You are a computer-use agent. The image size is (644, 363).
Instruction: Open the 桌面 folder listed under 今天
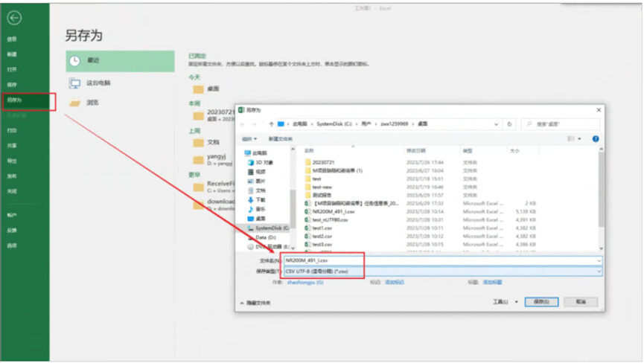coord(206,89)
